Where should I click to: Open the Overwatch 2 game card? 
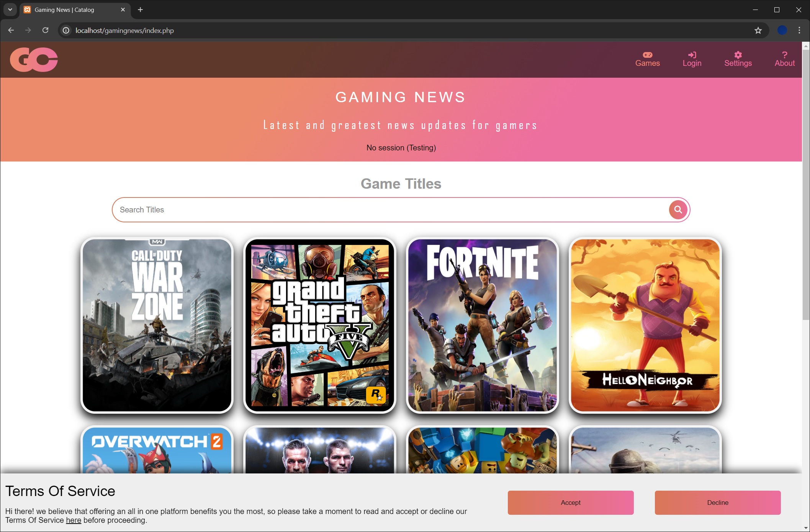click(157, 450)
